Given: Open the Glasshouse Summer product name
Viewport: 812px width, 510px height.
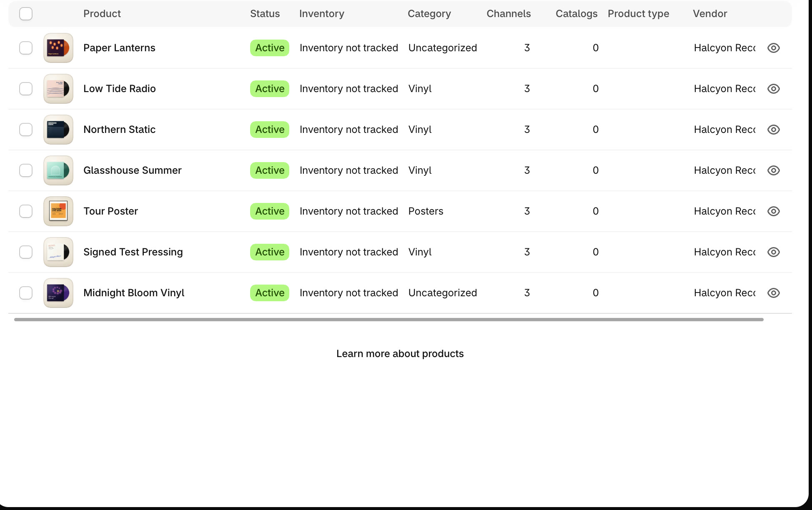Looking at the screenshot, I should tap(133, 170).
